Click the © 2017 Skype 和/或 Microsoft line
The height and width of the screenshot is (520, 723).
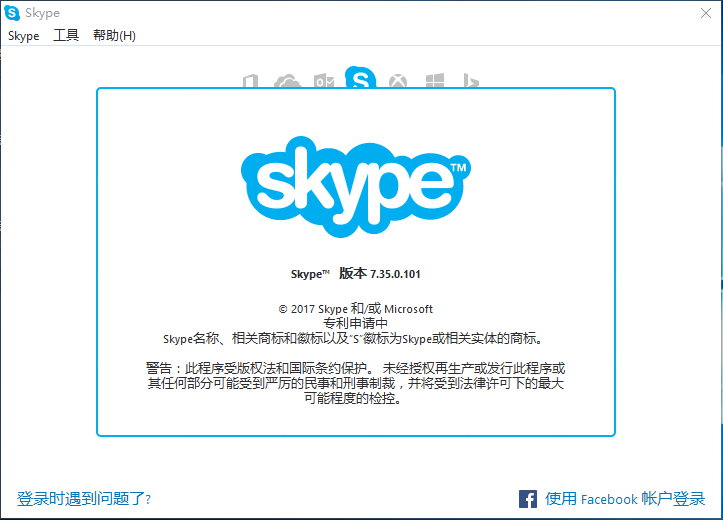(x=356, y=308)
